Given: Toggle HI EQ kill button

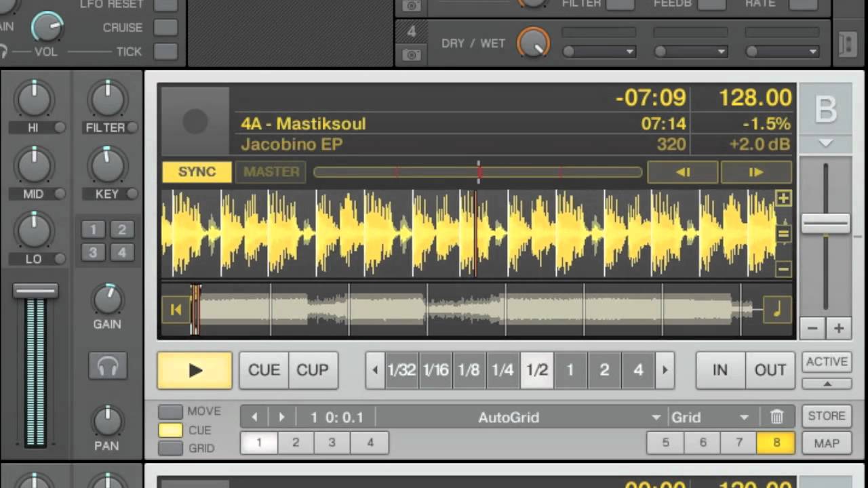Looking at the screenshot, I should [60, 127].
